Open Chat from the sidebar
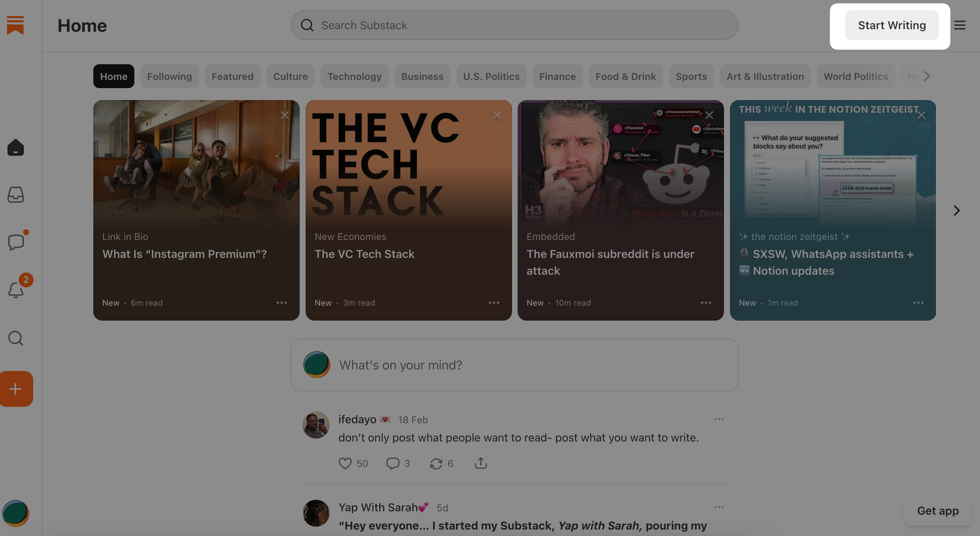The height and width of the screenshot is (536, 980). (x=16, y=242)
